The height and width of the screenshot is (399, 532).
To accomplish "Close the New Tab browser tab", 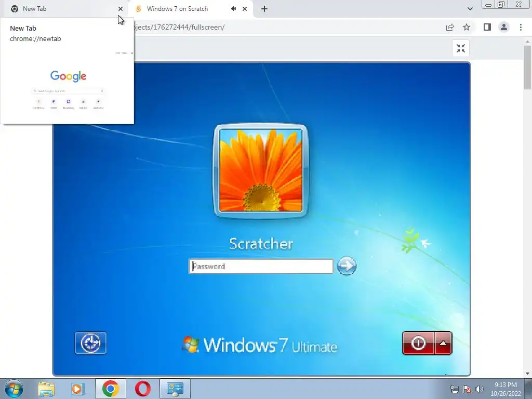I will (x=121, y=9).
